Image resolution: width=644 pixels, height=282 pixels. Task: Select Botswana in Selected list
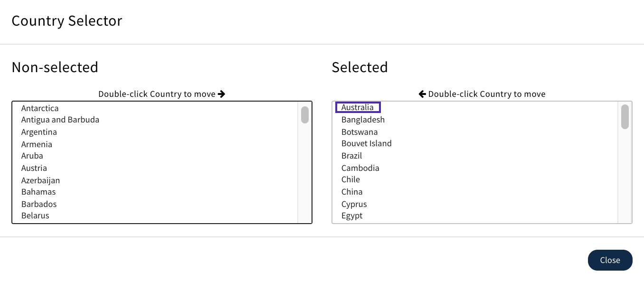click(x=360, y=132)
